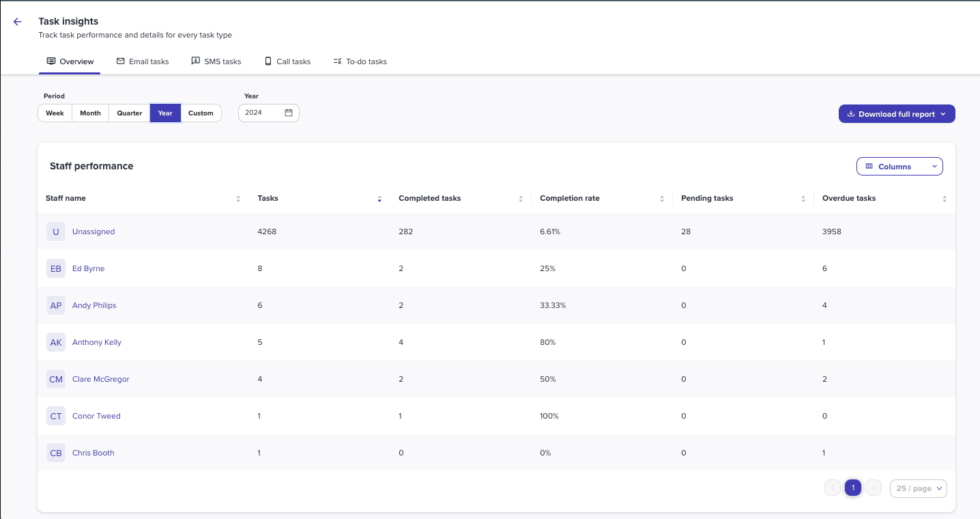The height and width of the screenshot is (519, 980).
Task: Expand the Columns dropdown
Action: pyautogui.click(x=899, y=167)
